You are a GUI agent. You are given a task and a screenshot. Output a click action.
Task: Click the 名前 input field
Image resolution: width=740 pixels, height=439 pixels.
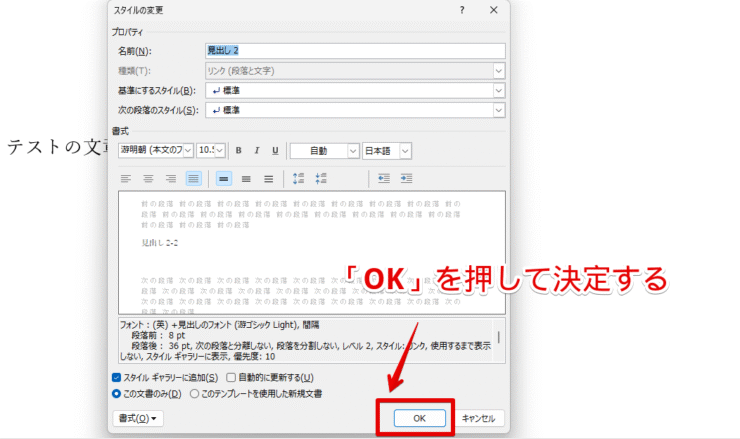(x=355, y=51)
